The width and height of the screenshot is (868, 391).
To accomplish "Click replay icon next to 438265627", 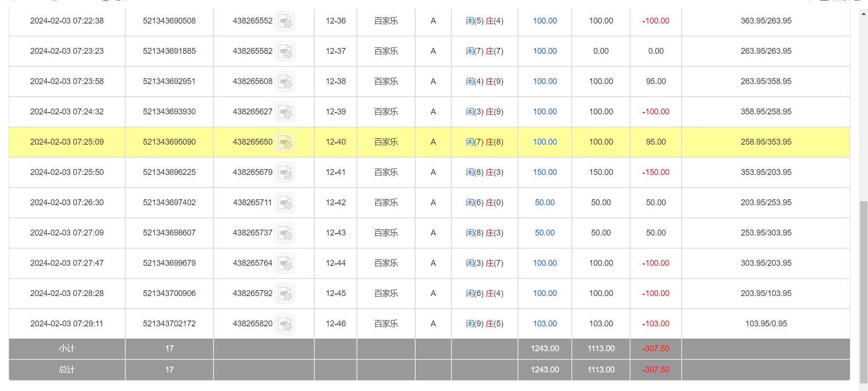I will pyautogui.click(x=285, y=112).
